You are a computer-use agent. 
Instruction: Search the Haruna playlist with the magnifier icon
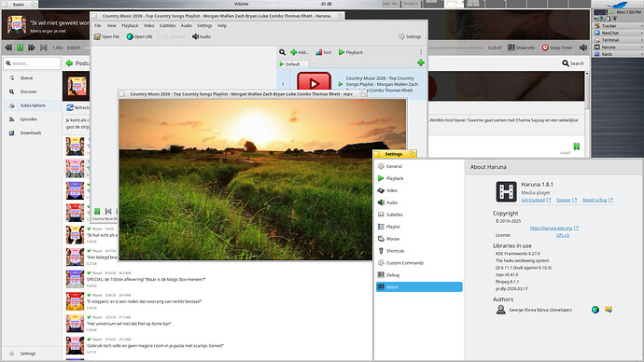point(283,52)
